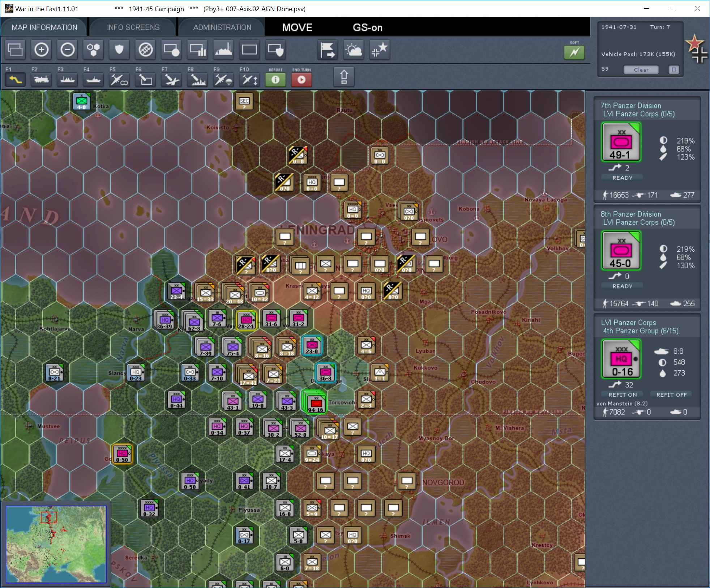Open the MAP INFORMATION tab
Image resolution: width=710 pixels, height=588 pixels.
pyautogui.click(x=44, y=27)
